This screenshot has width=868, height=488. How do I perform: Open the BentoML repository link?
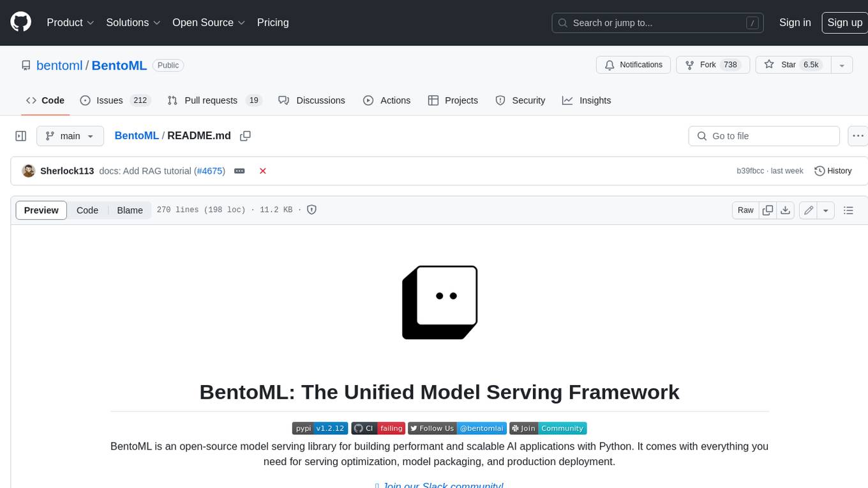pyautogui.click(x=119, y=65)
